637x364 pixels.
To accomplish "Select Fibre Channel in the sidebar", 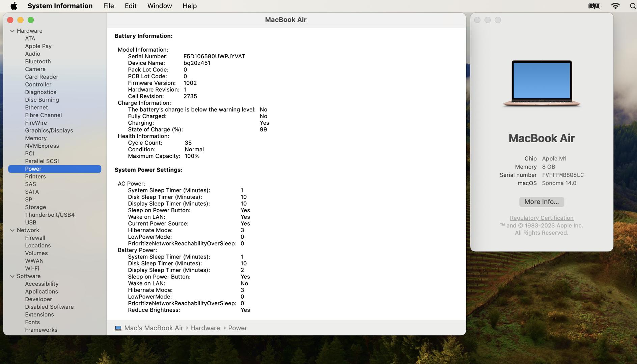I will coord(43,115).
